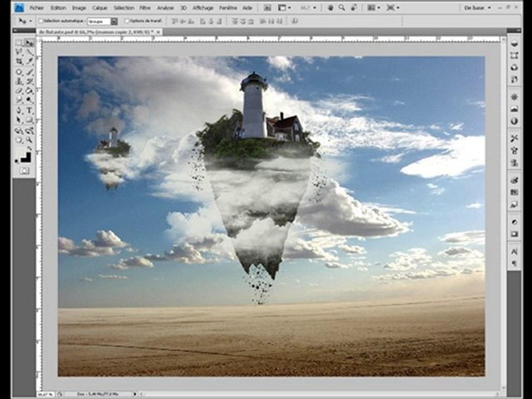Open the 'De base' workspace dropdown
The height and width of the screenshot is (399, 532).
coord(477,7)
